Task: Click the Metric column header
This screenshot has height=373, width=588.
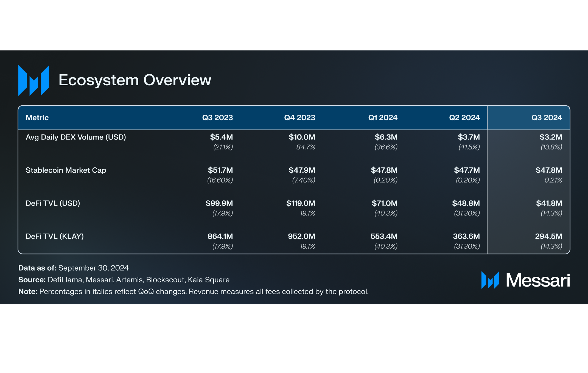Action: (37, 118)
